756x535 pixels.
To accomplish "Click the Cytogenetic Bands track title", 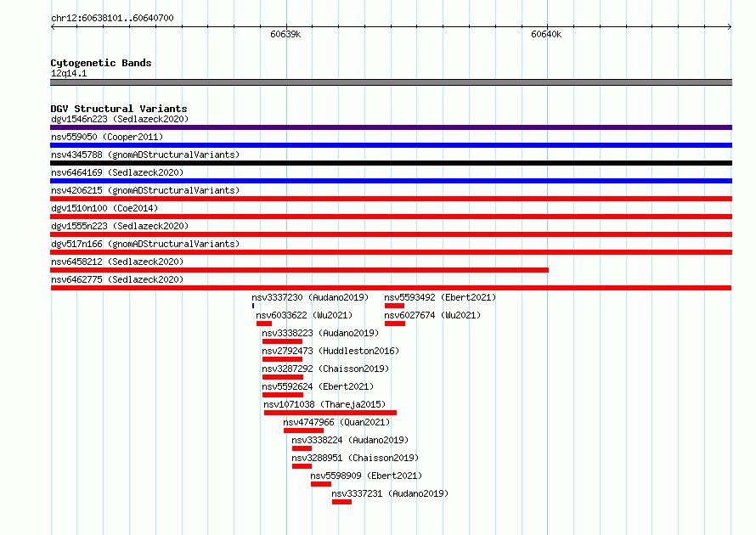I will click(x=101, y=63).
